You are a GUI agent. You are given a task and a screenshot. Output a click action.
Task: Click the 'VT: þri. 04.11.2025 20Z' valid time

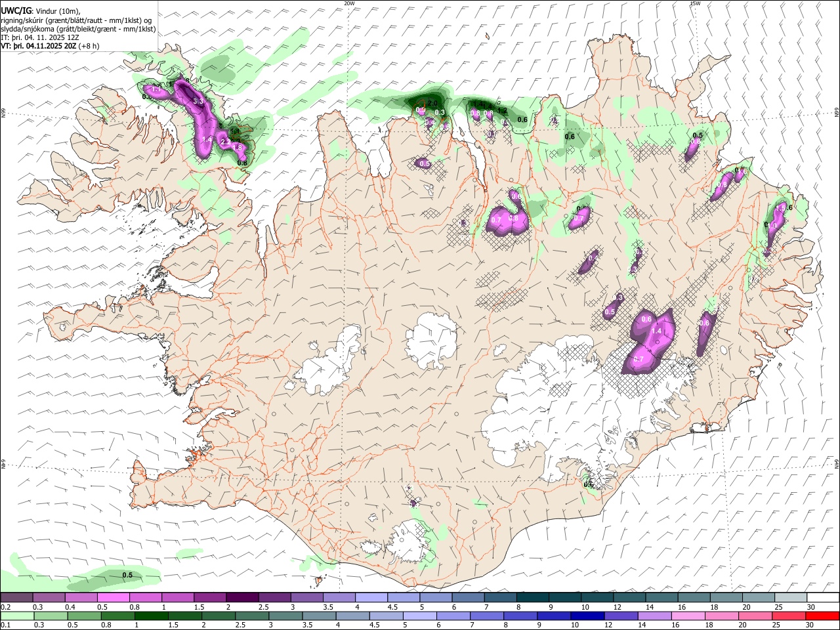click(x=39, y=46)
